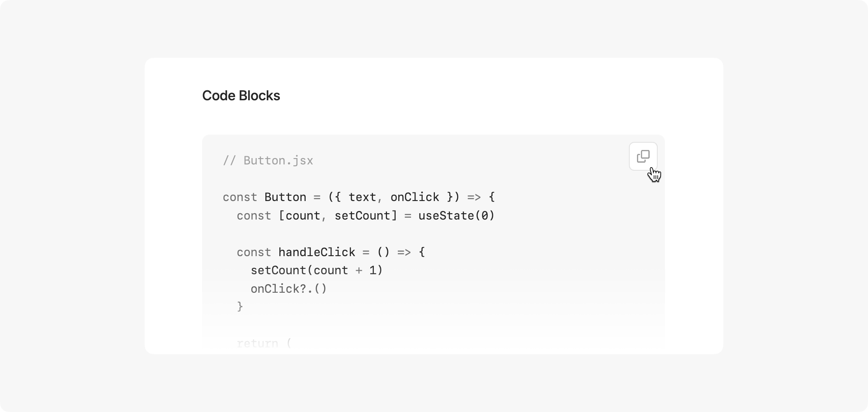This screenshot has width=868, height=412.
Task: Click the duplicate-pages icon in the code block
Action: (x=643, y=156)
